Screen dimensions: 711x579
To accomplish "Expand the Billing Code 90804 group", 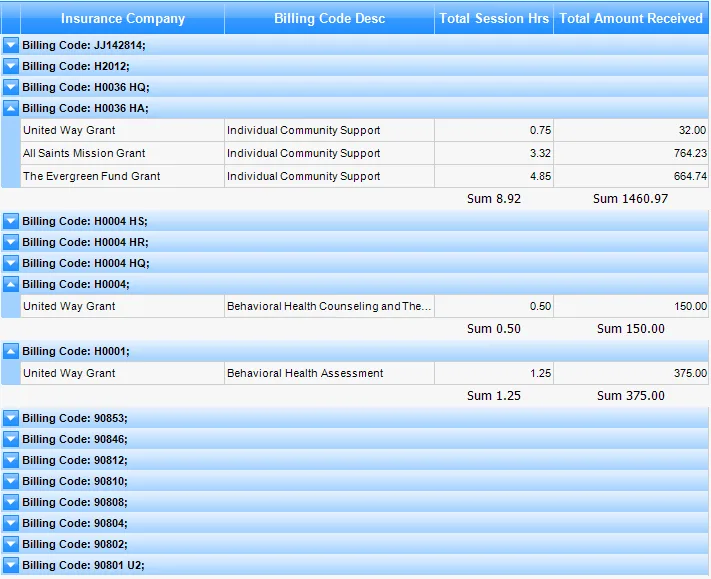I will [11, 523].
